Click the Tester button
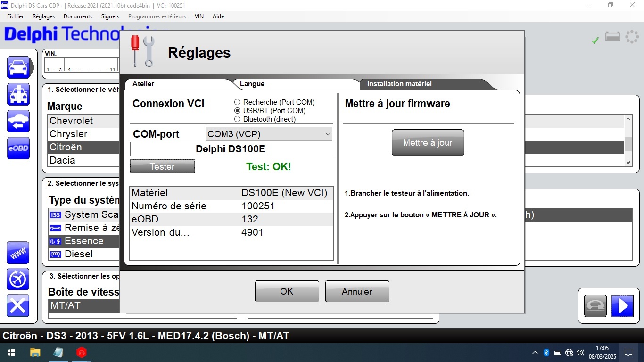The width and height of the screenshot is (644, 362). [162, 166]
